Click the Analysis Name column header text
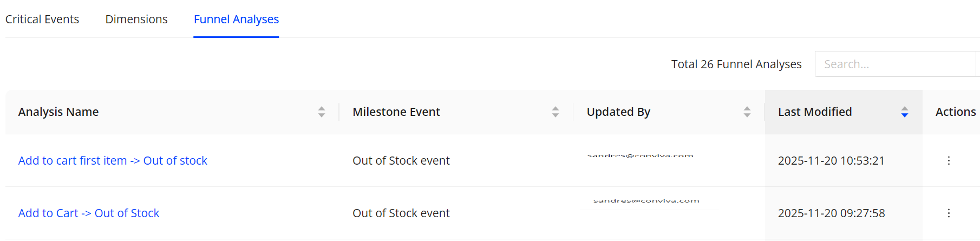 pos(58,112)
